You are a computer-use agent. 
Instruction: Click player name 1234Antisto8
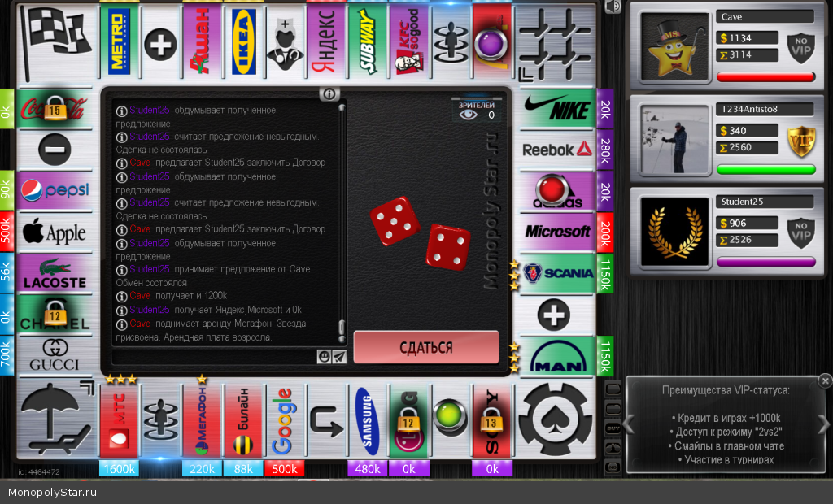pos(749,109)
